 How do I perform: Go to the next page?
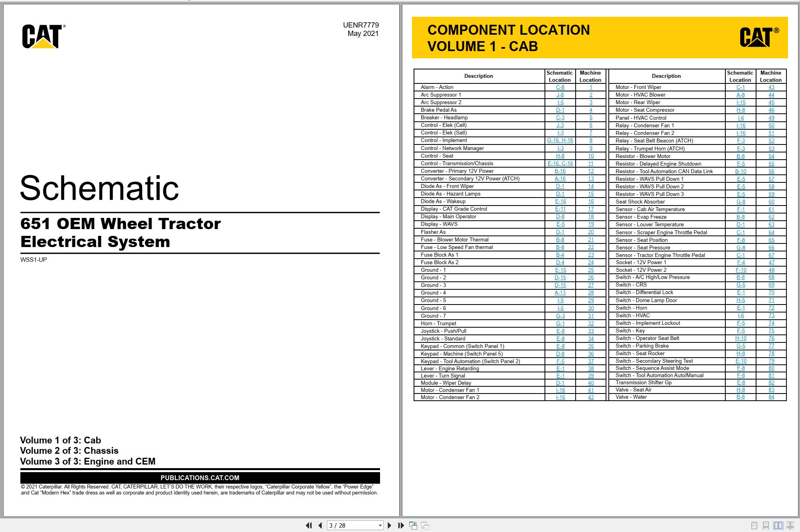pos(390,525)
